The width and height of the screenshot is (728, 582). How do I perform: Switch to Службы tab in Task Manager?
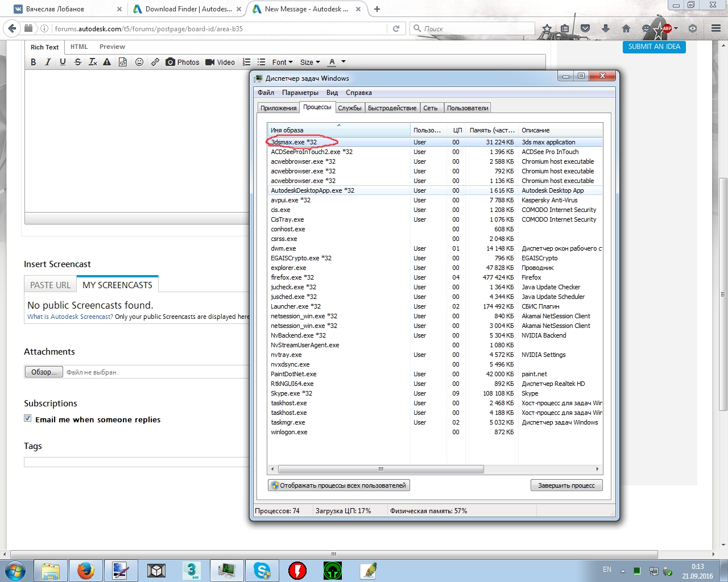[x=350, y=108]
